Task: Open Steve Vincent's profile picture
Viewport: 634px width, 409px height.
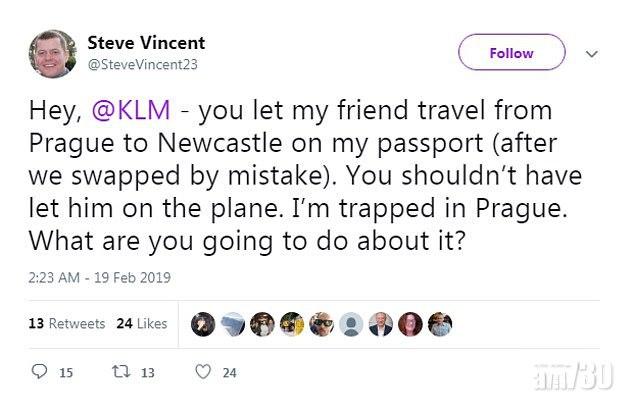Action: [x=53, y=54]
